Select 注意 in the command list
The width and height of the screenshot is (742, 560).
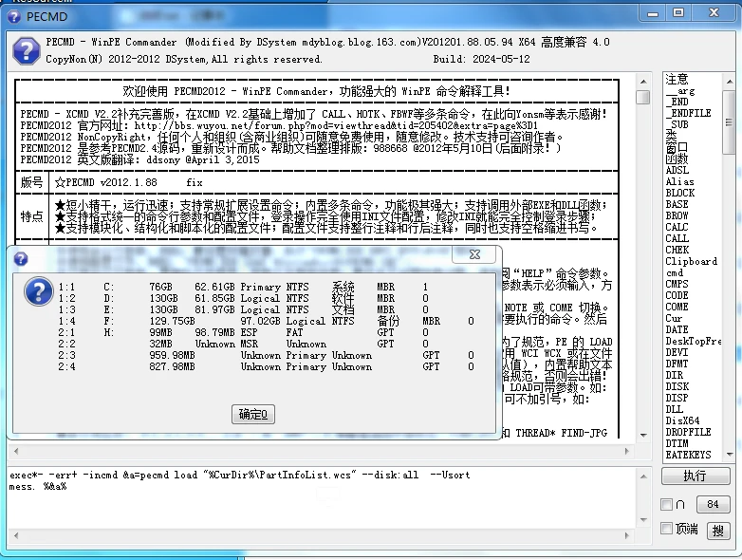677,79
